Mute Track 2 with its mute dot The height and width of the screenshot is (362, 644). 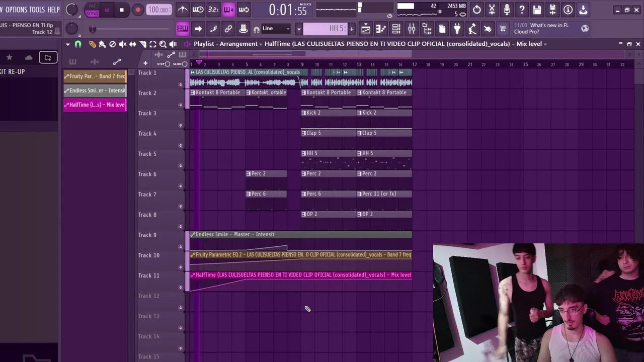181,105
